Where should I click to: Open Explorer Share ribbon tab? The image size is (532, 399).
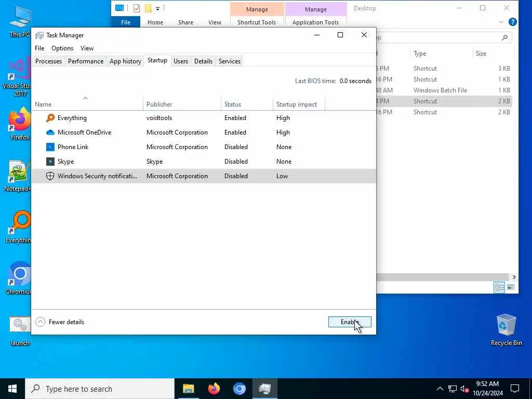[x=185, y=22]
